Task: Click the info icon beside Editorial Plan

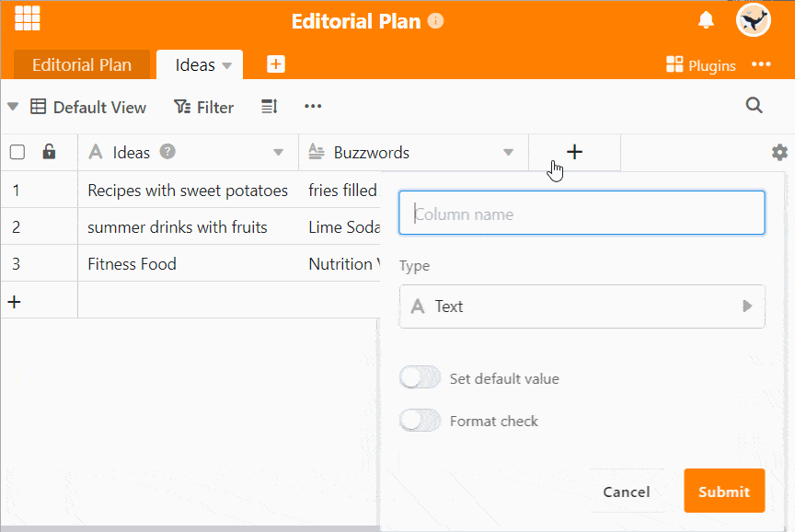Action: tap(436, 21)
